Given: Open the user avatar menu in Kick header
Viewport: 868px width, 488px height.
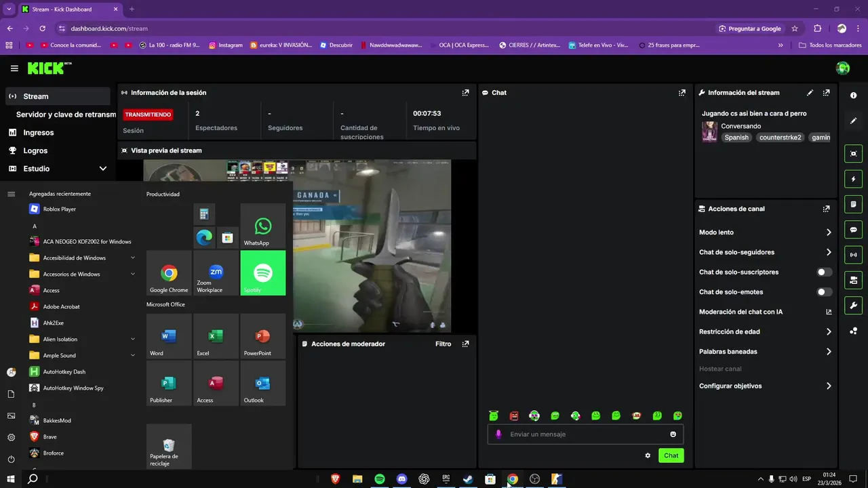Looking at the screenshot, I should coord(843,68).
